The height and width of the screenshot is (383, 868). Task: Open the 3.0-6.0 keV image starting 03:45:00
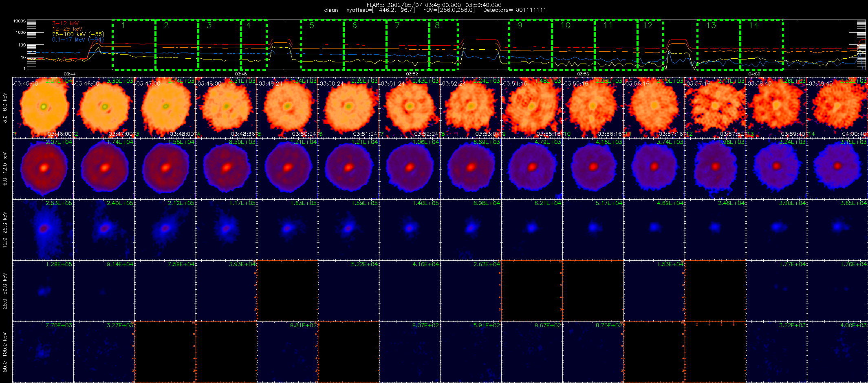(x=43, y=107)
